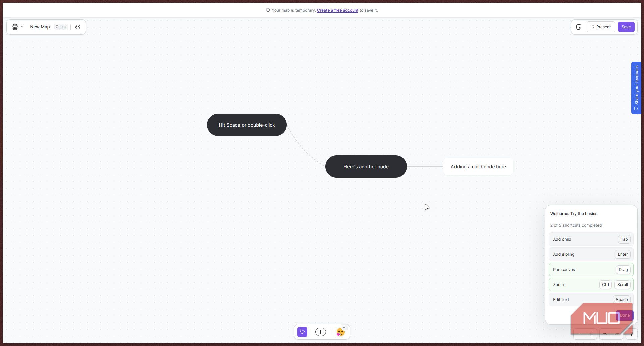Zoom in with the plus icon
Image resolution: width=644 pixels, height=346 pixels.
pyautogui.click(x=591, y=334)
